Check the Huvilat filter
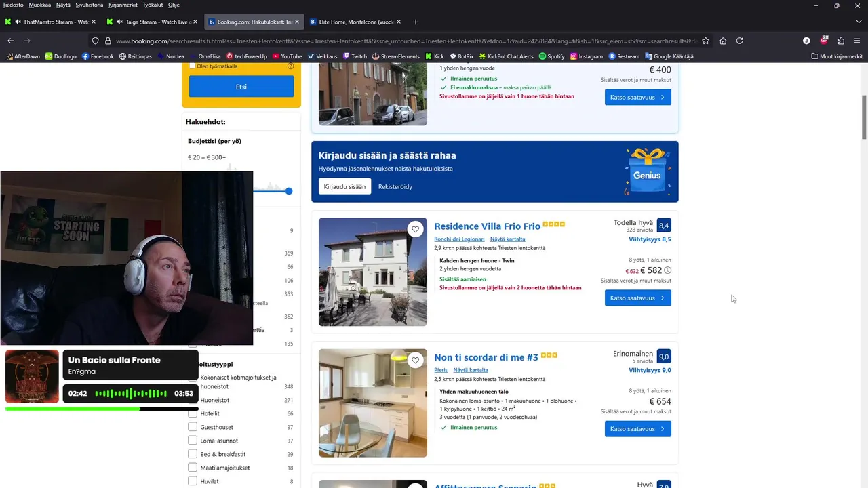 click(193, 481)
